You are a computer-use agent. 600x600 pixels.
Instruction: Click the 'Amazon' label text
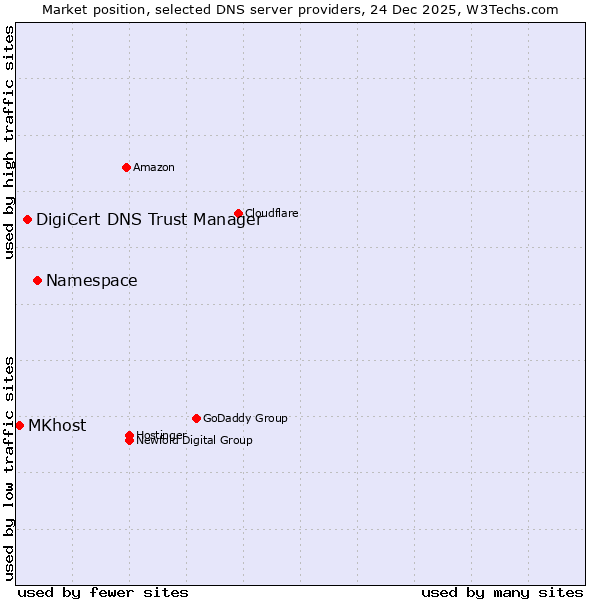(154, 168)
